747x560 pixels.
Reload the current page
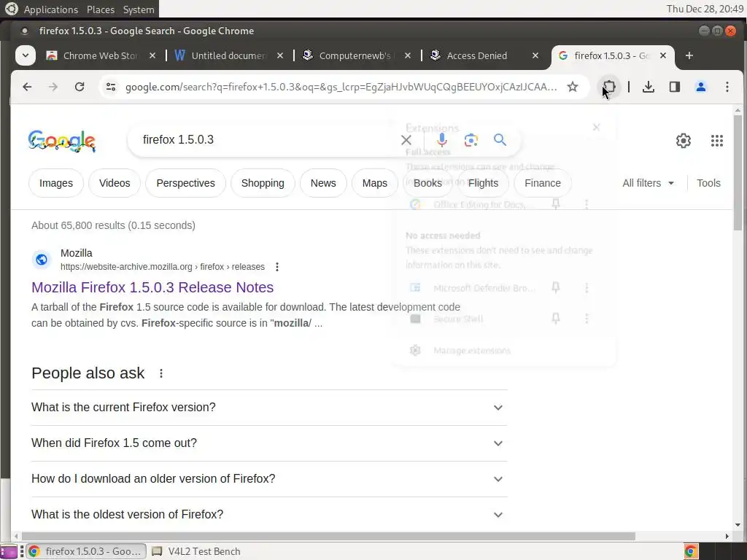[80, 87]
